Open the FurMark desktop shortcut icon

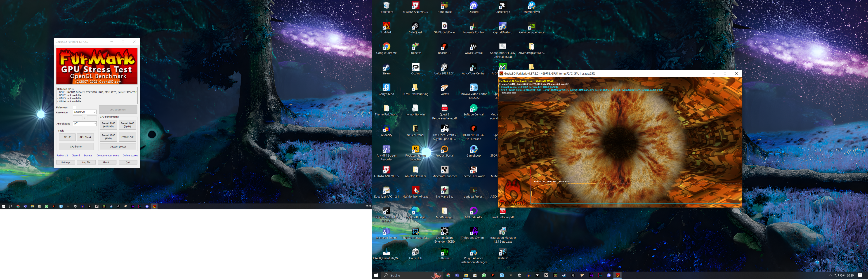coord(386,27)
